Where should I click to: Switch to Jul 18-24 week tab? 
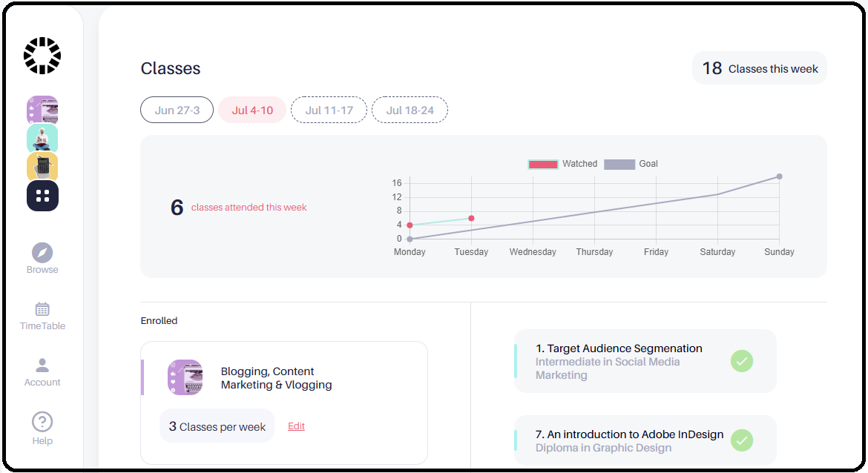coord(410,110)
